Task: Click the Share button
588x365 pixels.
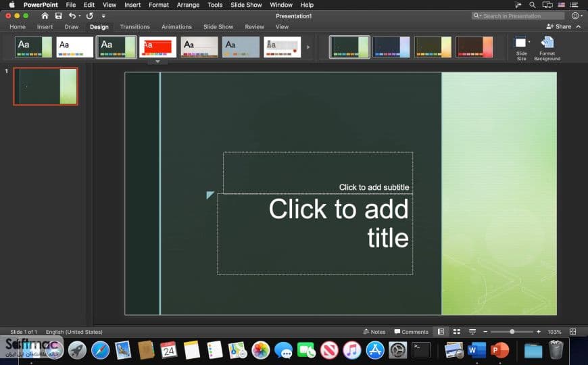Action: 559,26
